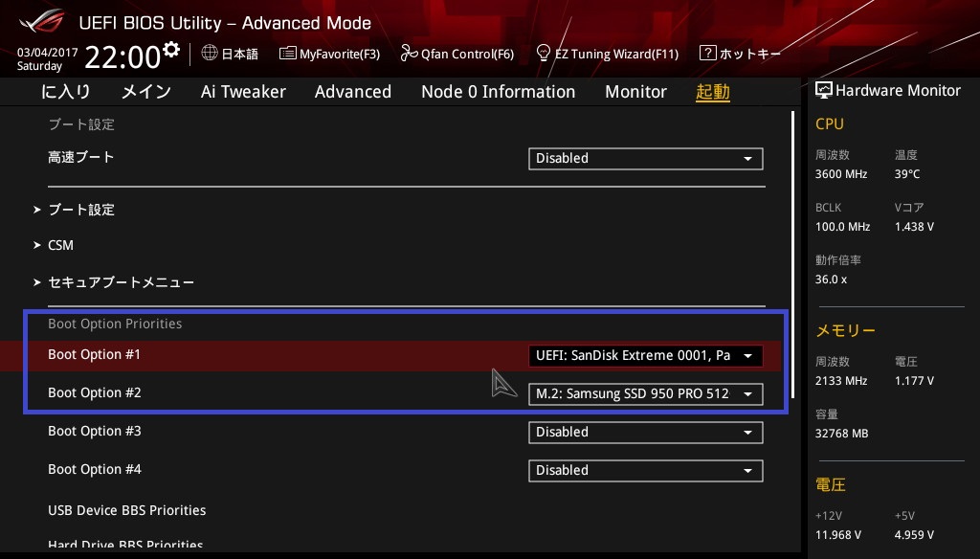The height and width of the screenshot is (559, 980).
Task: Click the CPU section heading
Action: pos(830,123)
